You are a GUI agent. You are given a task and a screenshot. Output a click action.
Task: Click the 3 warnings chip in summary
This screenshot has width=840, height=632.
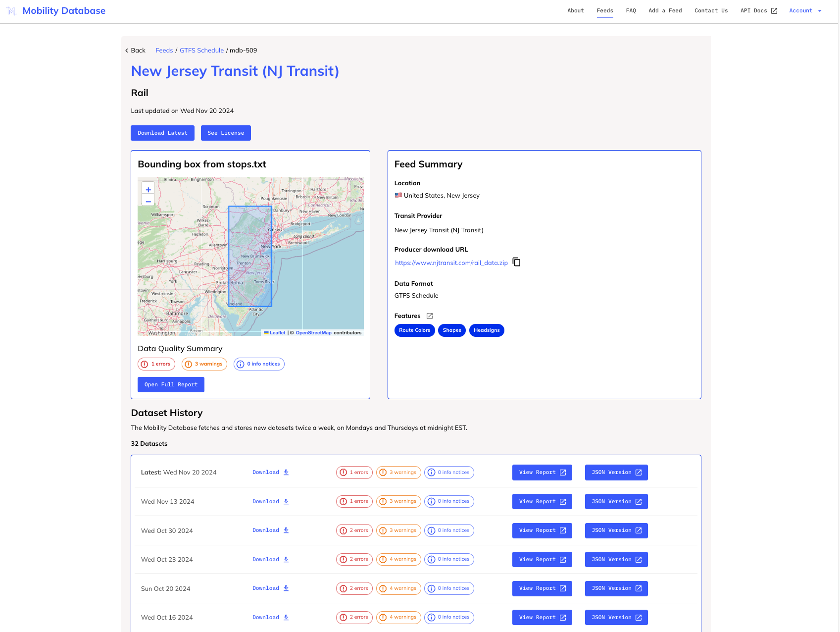pos(204,364)
